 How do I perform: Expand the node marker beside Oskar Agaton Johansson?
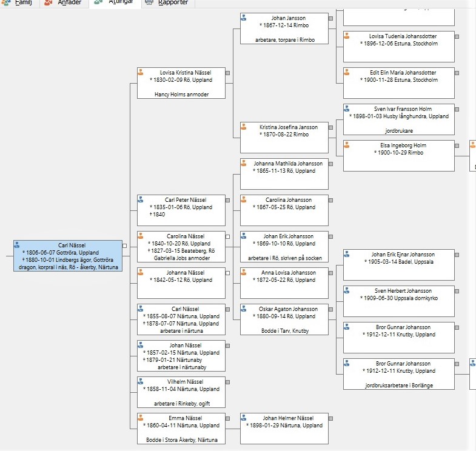pyautogui.click(x=330, y=309)
